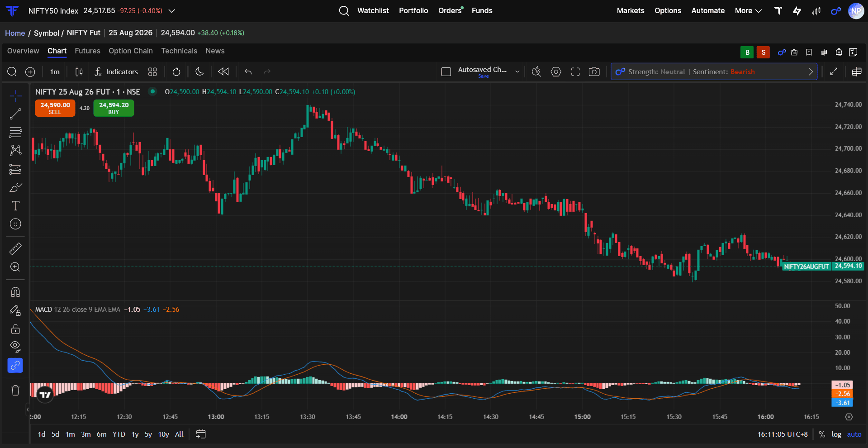Click the red S sell square
Image resolution: width=868 pixels, height=448 pixels.
(764, 52)
